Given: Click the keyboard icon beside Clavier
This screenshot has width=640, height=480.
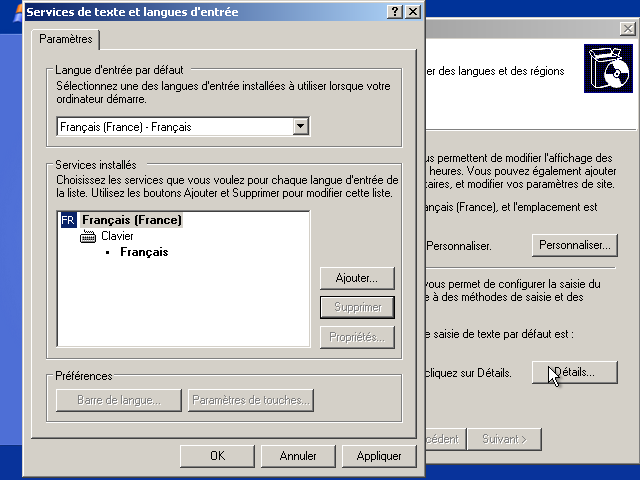Looking at the screenshot, I should 88,236.
